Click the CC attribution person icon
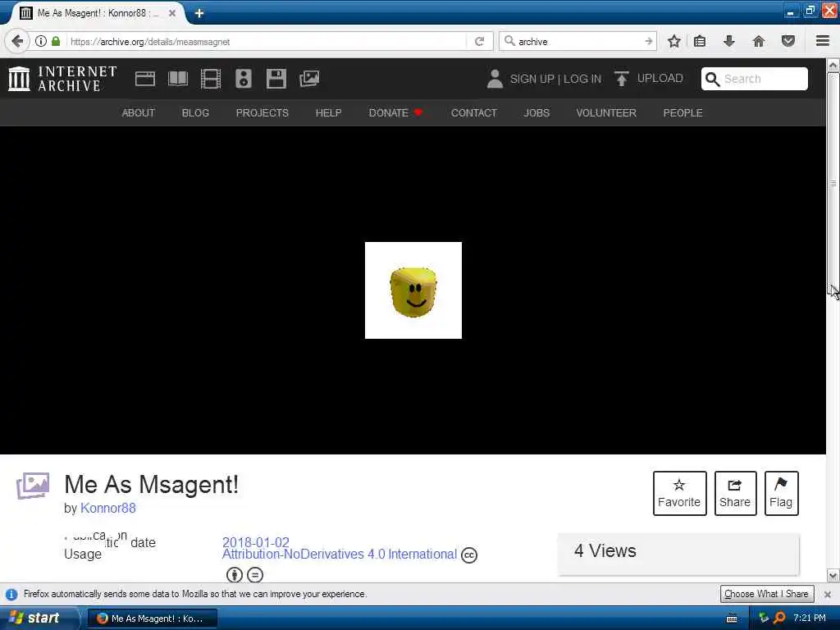Image resolution: width=840 pixels, height=630 pixels. click(234, 575)
